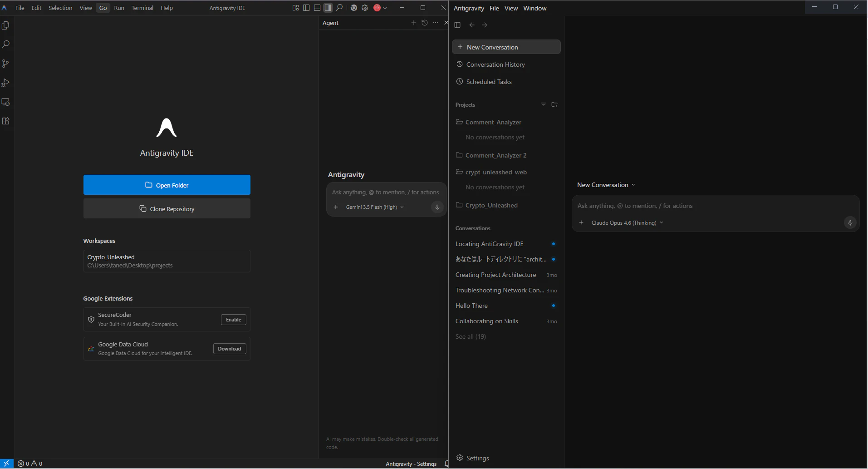Viewport: 868px width, 469px height.
Task: Open the Hello There conversation
Action: pos(506,306)
